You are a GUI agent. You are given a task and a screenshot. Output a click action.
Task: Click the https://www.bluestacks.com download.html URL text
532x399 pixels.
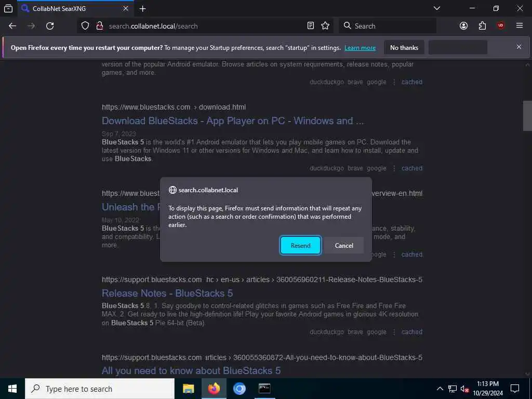[174, 107]
